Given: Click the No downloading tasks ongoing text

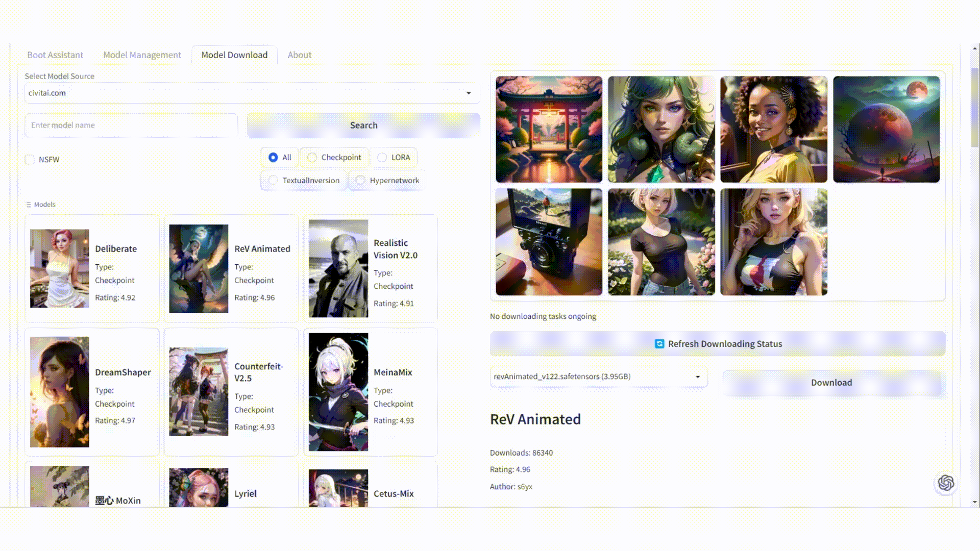Looking at the screenshot, I should (543, 316).
